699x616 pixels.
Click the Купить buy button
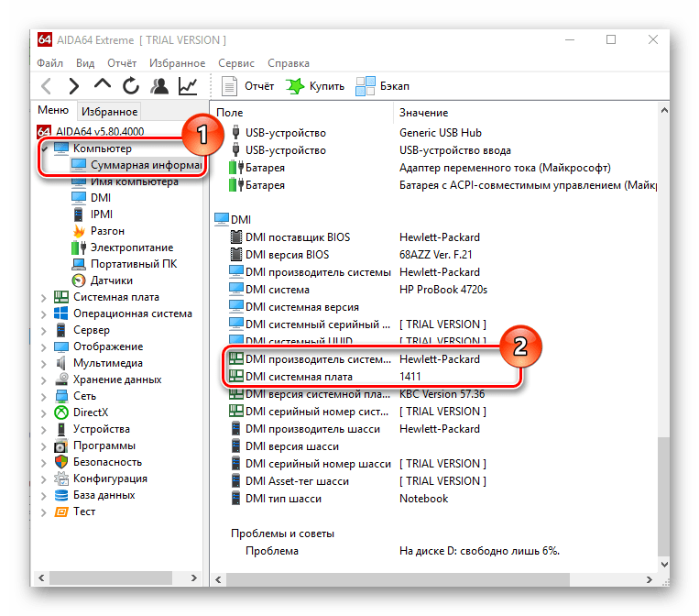315,86
